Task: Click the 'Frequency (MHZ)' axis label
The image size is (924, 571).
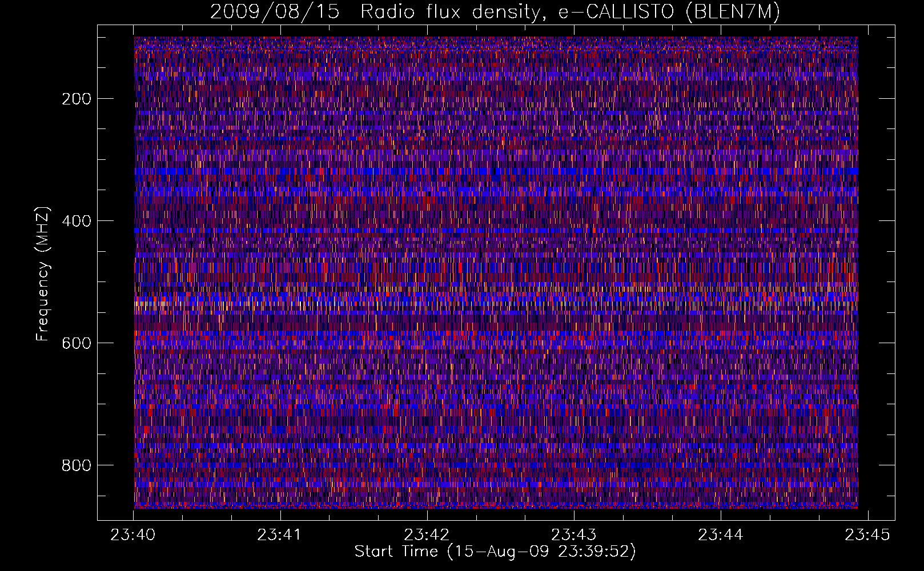Action: 43,274
